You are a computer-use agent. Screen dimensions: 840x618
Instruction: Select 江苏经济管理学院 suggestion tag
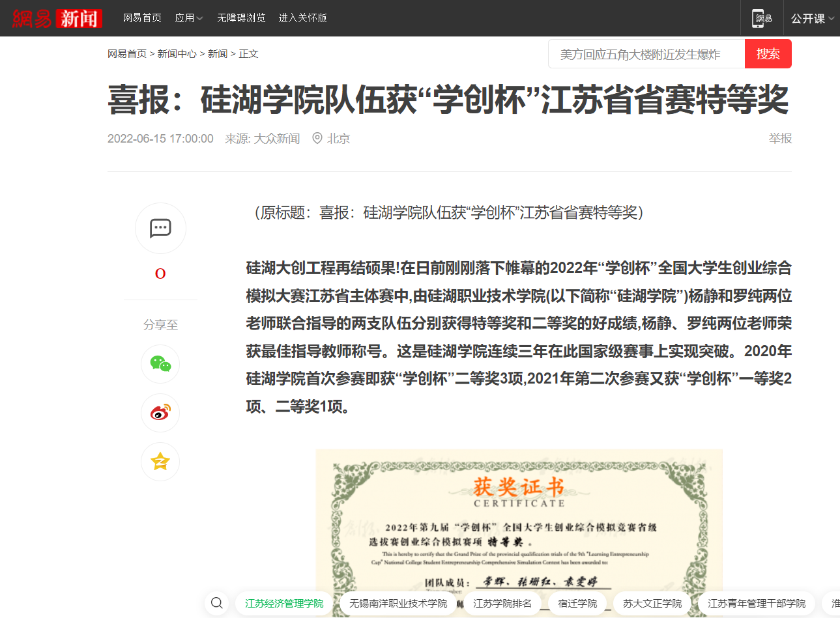(x=284, y=604)
